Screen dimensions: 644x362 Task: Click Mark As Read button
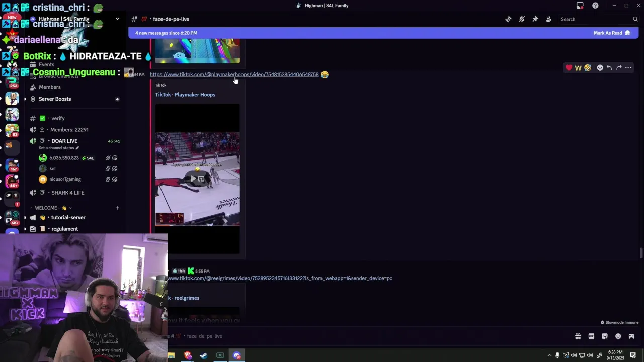[612, 33]
